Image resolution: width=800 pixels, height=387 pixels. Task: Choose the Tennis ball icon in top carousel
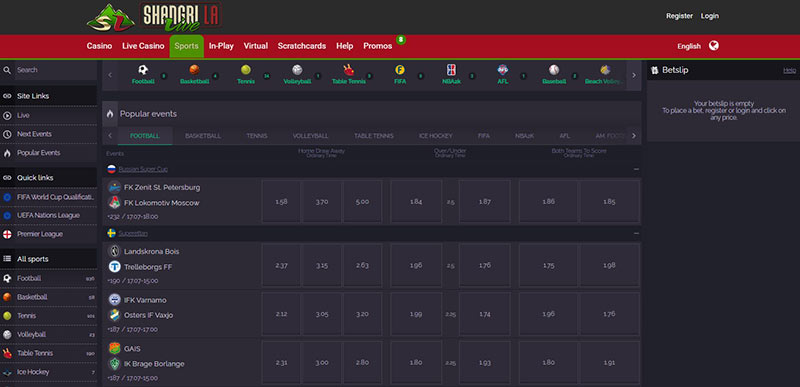click(x=246, y=70)
